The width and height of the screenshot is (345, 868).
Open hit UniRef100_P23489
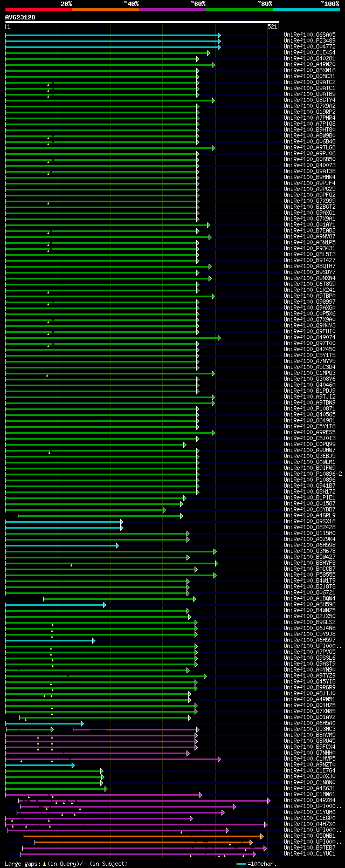tap(309, 41)
